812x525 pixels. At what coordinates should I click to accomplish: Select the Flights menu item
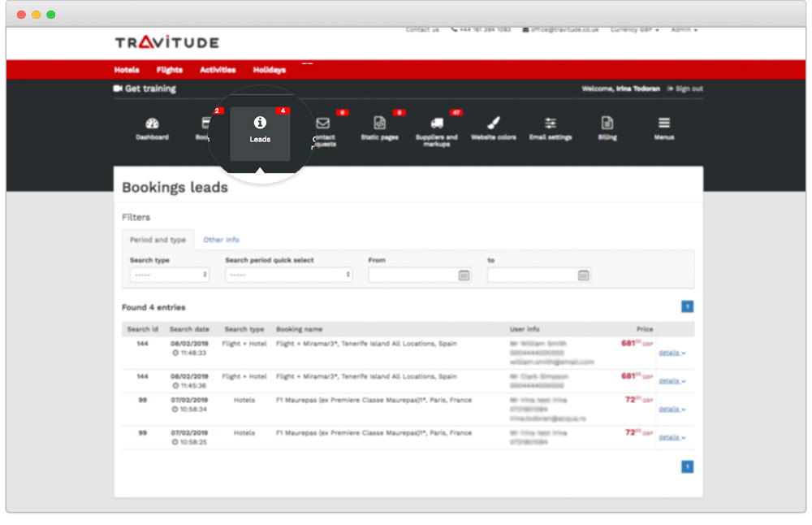169,70
